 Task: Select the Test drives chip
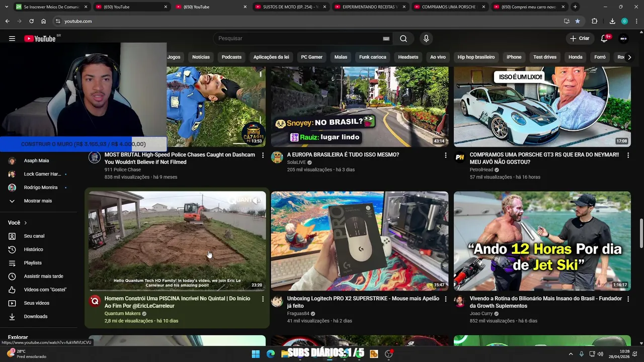click(545, 57)
